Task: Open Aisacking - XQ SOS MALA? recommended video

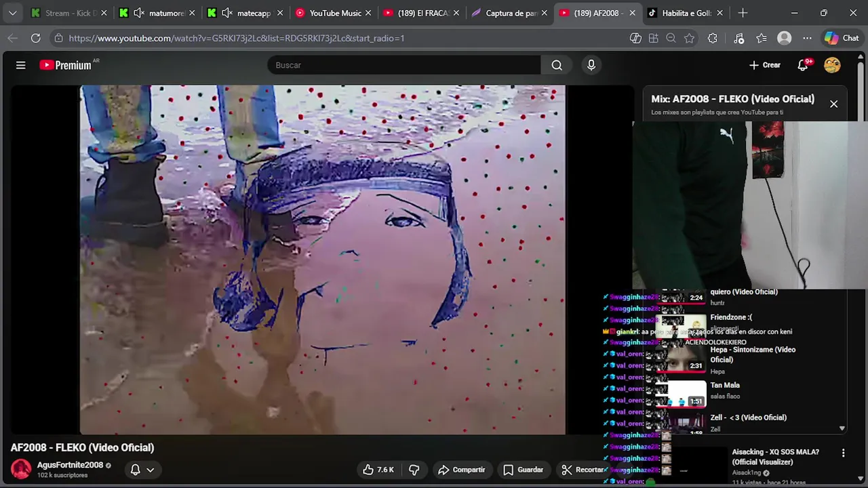Action: click(776, 457)
